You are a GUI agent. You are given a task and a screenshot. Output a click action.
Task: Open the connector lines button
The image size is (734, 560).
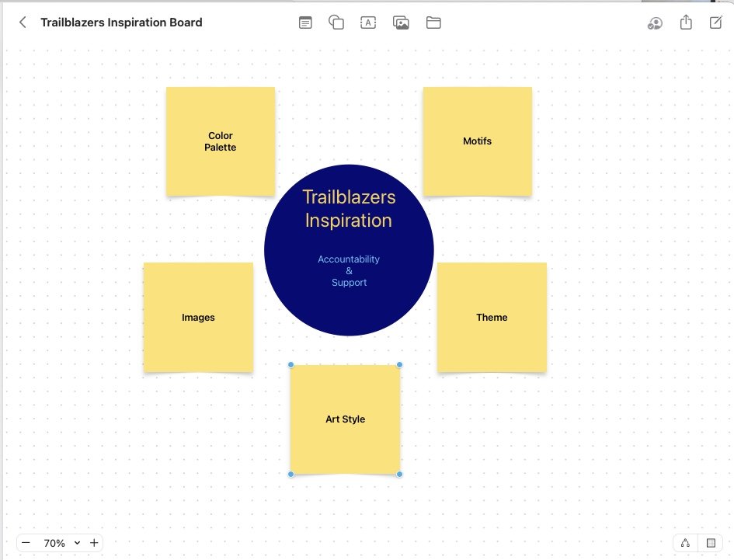(x=685, y=543)
